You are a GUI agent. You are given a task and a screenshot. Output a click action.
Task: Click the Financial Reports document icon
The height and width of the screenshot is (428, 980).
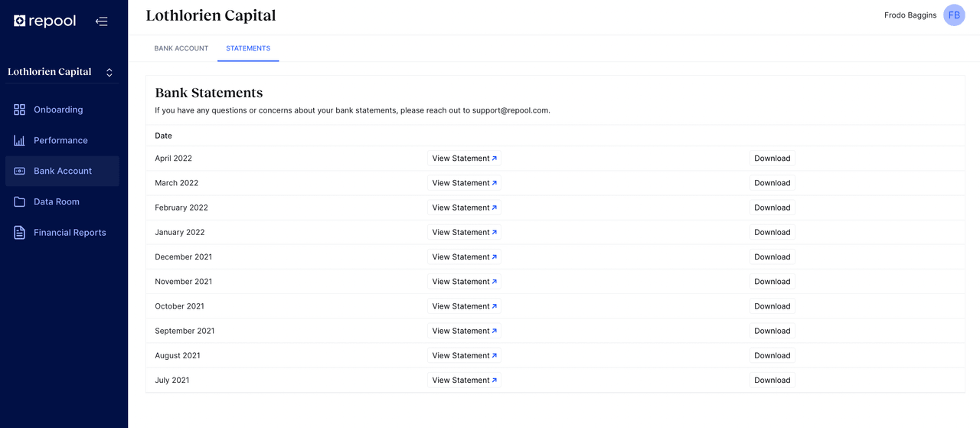point(20,233)
